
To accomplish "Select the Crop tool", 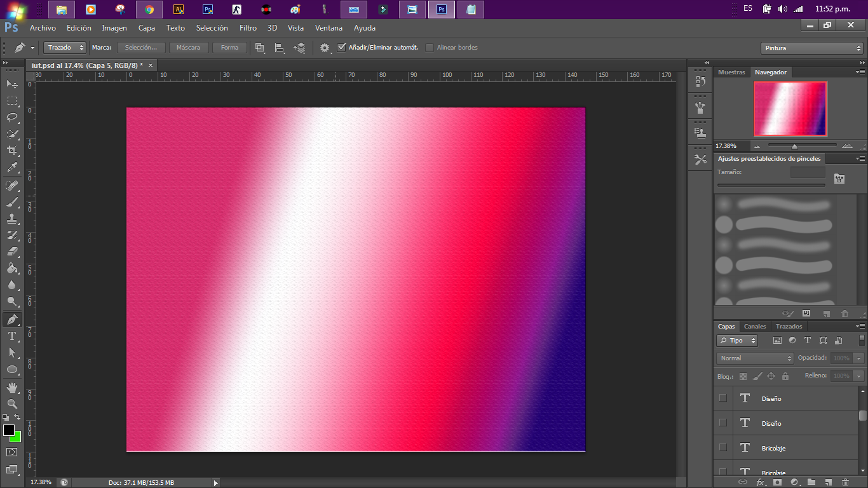I will (12, 151).
